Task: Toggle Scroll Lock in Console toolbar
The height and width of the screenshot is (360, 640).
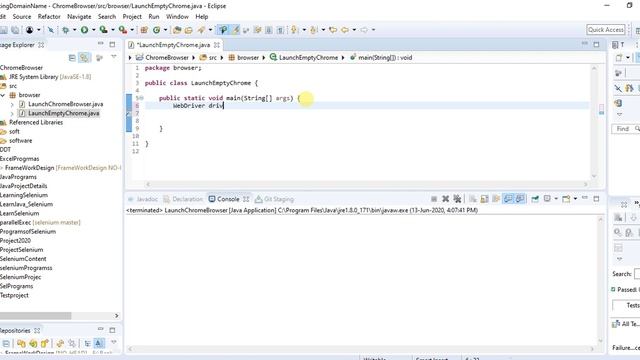Action: coord(484,199)
